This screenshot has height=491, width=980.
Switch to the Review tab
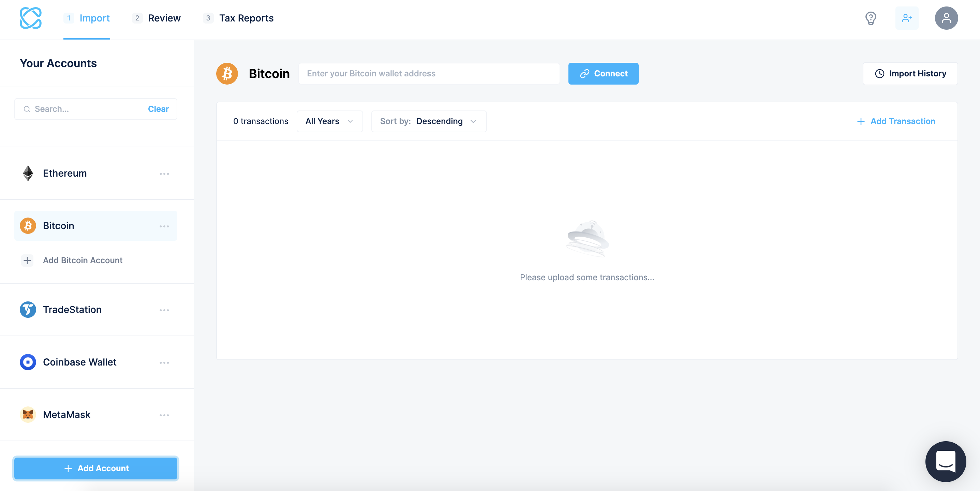click(x=164, y=18)
